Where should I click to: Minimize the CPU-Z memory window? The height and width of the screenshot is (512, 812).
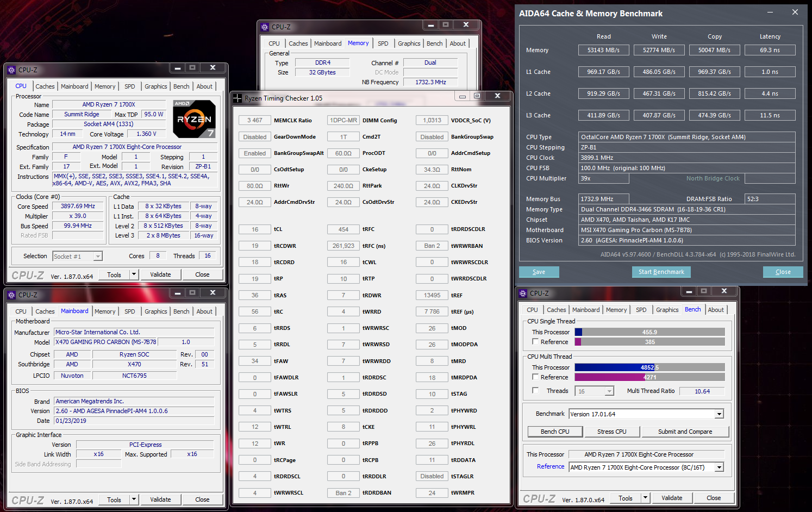tap(431, 25)
